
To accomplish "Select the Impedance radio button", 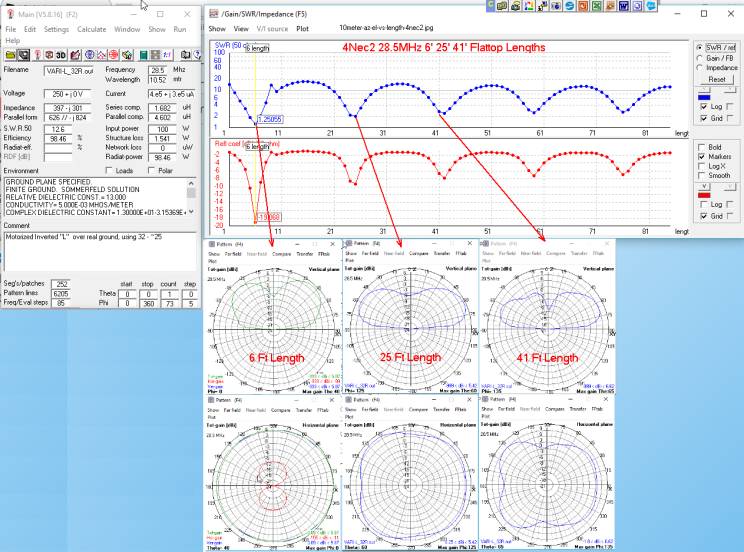I will (700, 68).
